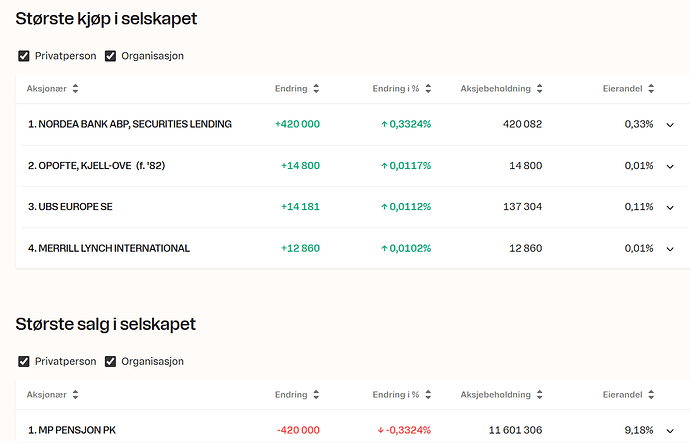Expand the Opofte, Kjell-Ove row chevron
The image size is (690, 443).
pos(670,166)
